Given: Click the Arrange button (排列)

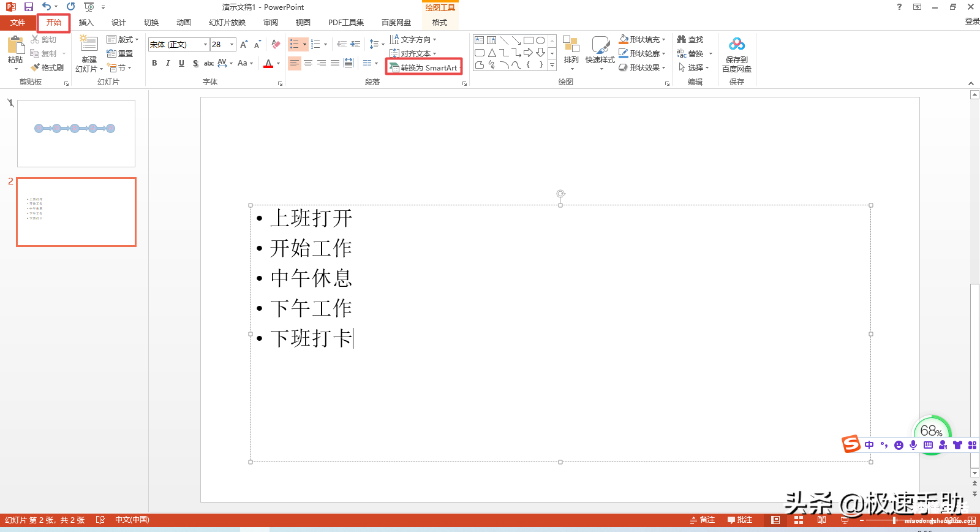Looking at the screenshot, I should click(571, 53).
